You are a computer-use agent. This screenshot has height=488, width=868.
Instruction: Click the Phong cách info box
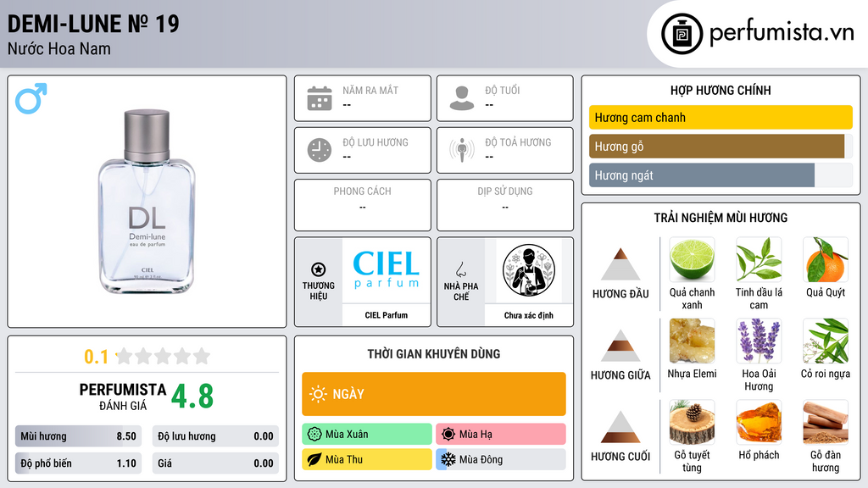tap(363, 205)
